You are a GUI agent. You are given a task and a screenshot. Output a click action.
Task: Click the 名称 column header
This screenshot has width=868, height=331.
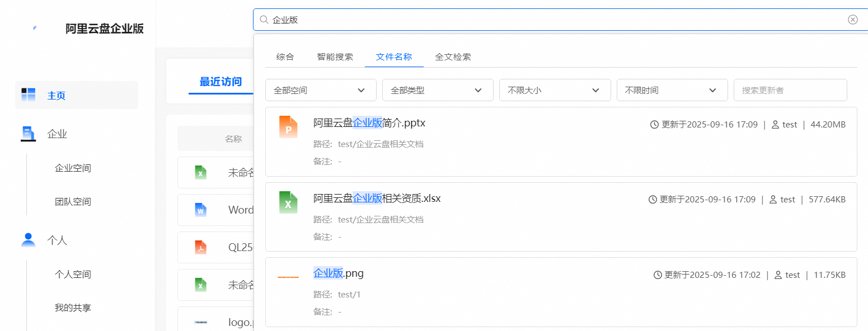(233, 139)
